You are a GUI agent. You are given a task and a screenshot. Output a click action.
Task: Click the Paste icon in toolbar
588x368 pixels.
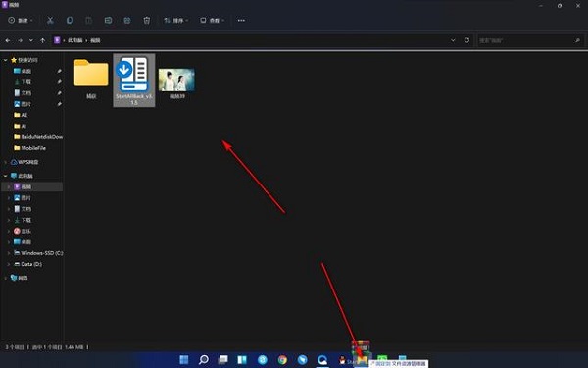click(x=89, y=20)
